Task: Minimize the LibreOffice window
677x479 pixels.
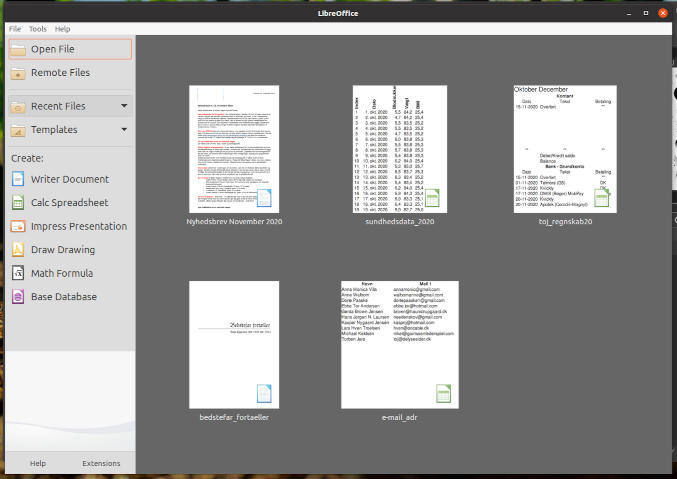Action: click(x=629, y=13)
